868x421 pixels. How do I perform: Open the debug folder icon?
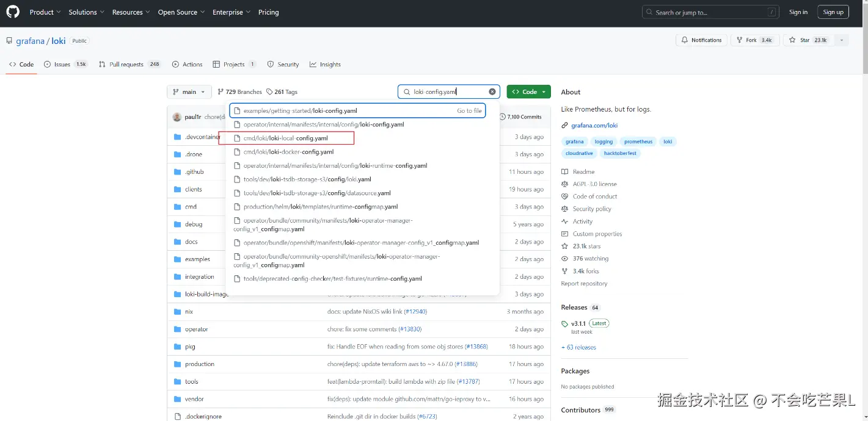(x=178, y=224)
